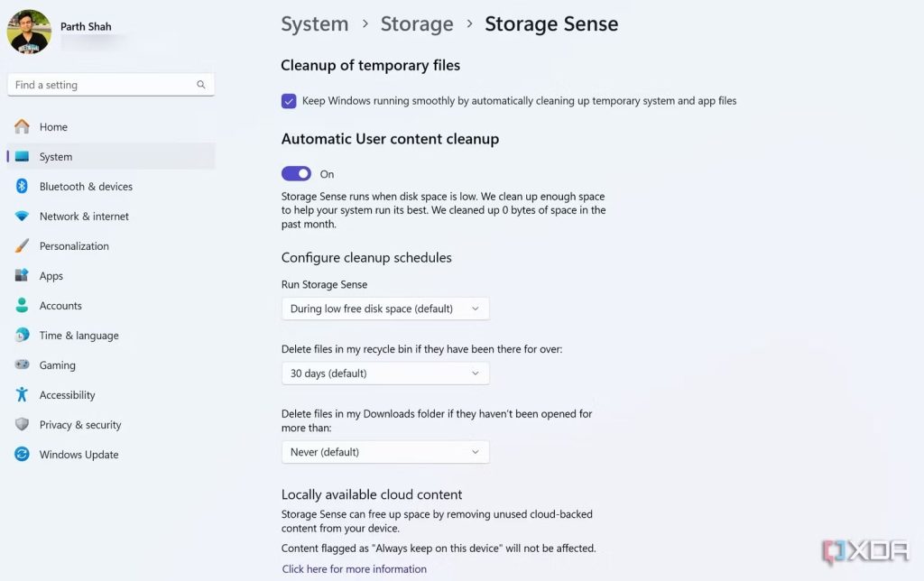Uncheck the temporary files cleanup checkbox
This screenshot has height=581, width=924.
click(289, 101)
